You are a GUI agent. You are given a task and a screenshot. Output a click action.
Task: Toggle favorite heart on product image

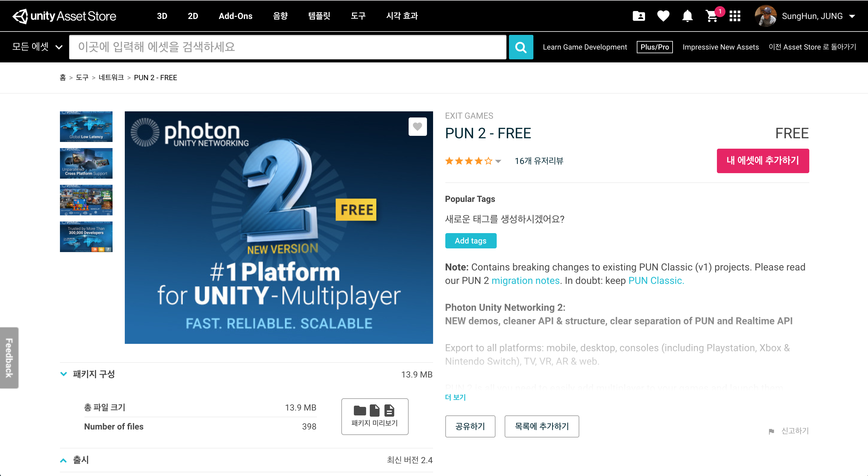click(x=417, y=127)
